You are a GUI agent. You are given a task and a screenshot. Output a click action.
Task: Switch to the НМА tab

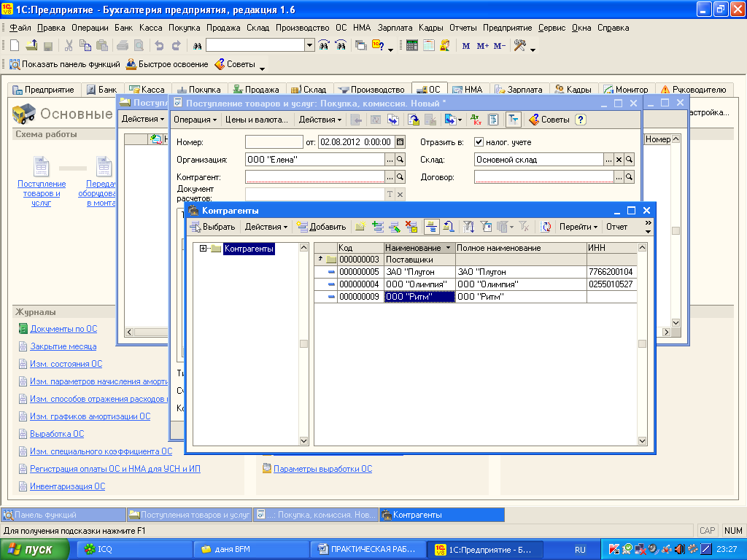tap(468, 90)
